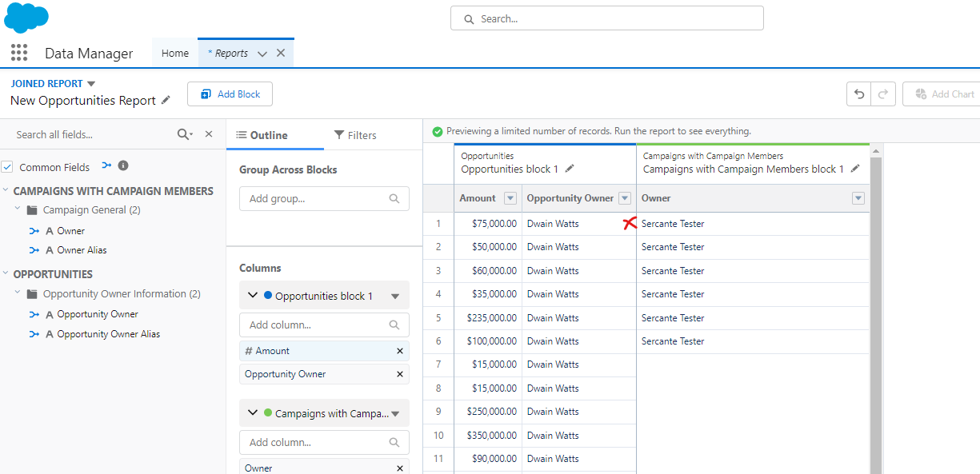
Task: Click the green preview success check icon
Action: point(438,131)
